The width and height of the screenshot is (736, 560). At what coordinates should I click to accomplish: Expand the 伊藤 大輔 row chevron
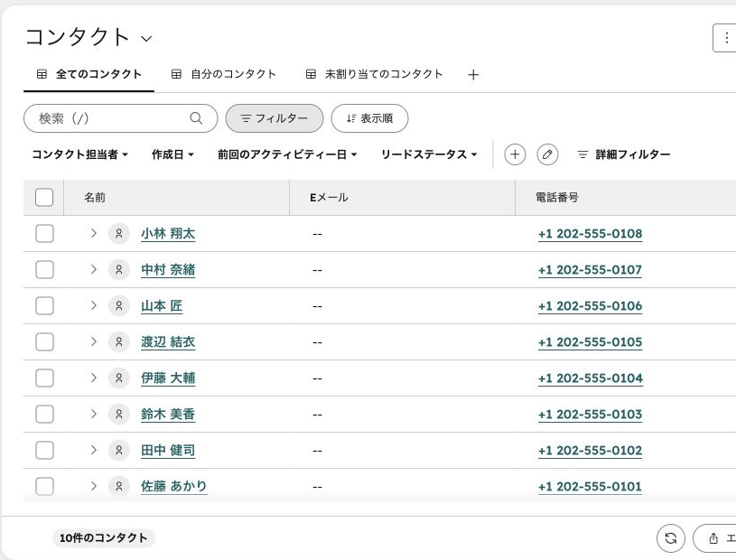93,378
